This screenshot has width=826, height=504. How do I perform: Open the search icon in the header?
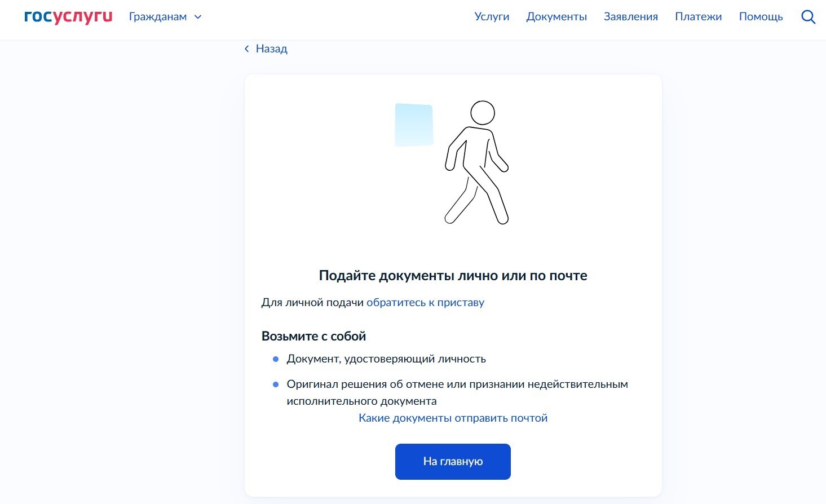coord(808,17)
